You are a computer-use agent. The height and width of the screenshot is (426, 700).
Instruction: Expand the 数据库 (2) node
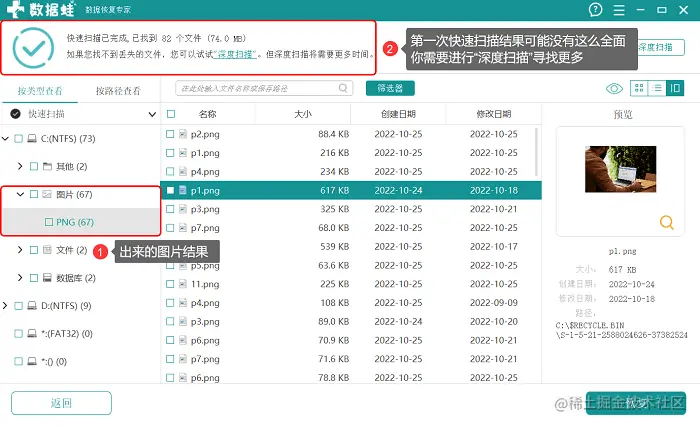(20, 278)
